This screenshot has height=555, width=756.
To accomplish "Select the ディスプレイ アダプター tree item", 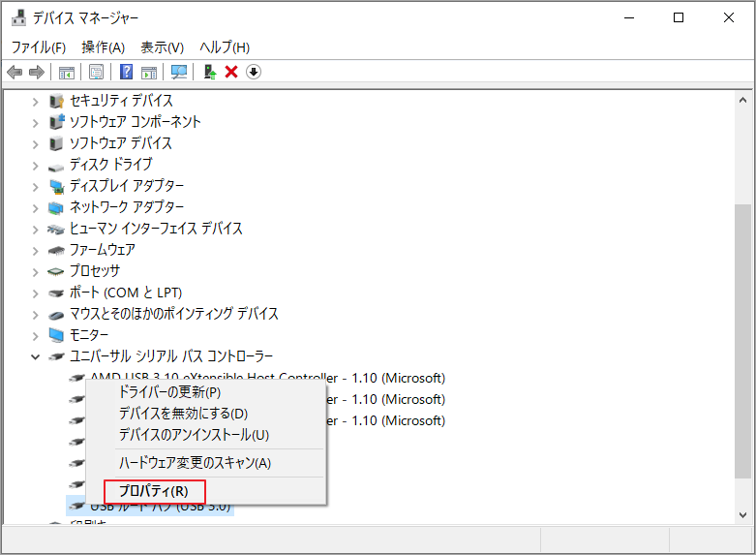I will click(126, 186).
